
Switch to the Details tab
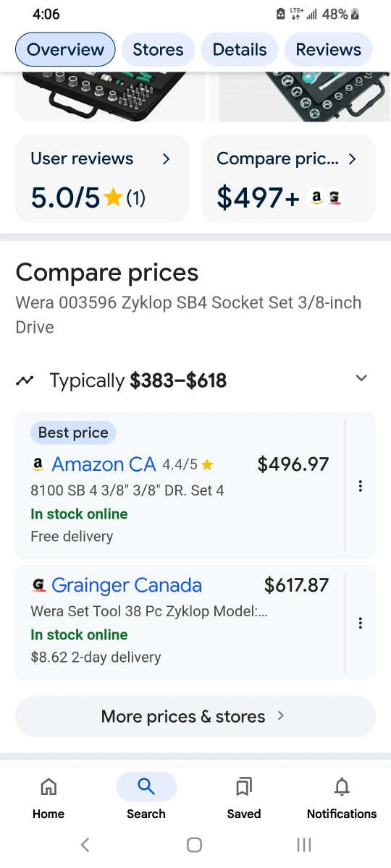pos(240,50)
